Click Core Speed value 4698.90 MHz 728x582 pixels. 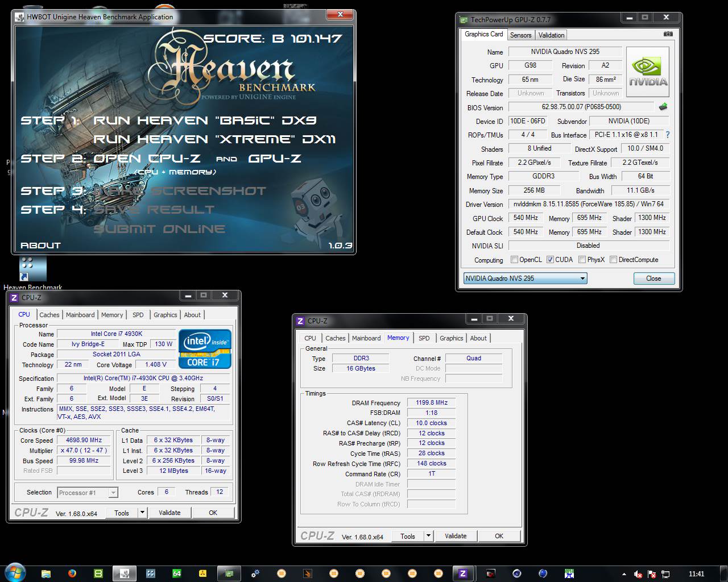point(84,440)
